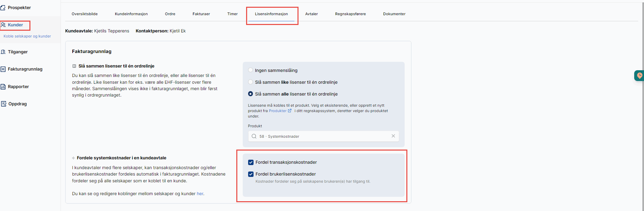The image size is (644, 211).
Task: Go to the Regnskapsførere tab
Action: pyautogui.click(x=350, y=14)
